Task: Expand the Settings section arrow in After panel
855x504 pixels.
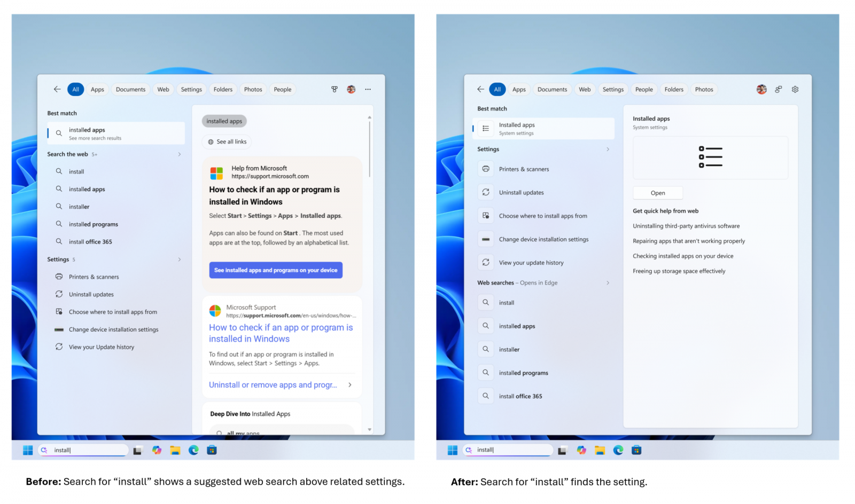Action: click(x=608, y=149)
